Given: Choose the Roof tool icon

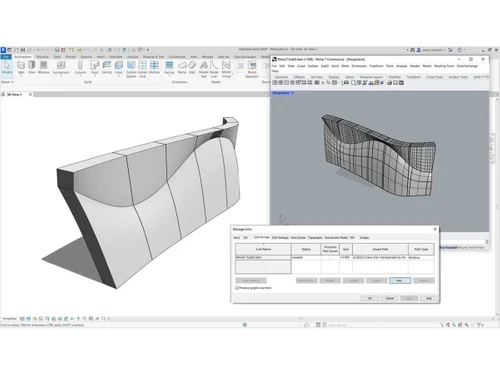Looking at the screenshot, I should (x=95, y=65).
